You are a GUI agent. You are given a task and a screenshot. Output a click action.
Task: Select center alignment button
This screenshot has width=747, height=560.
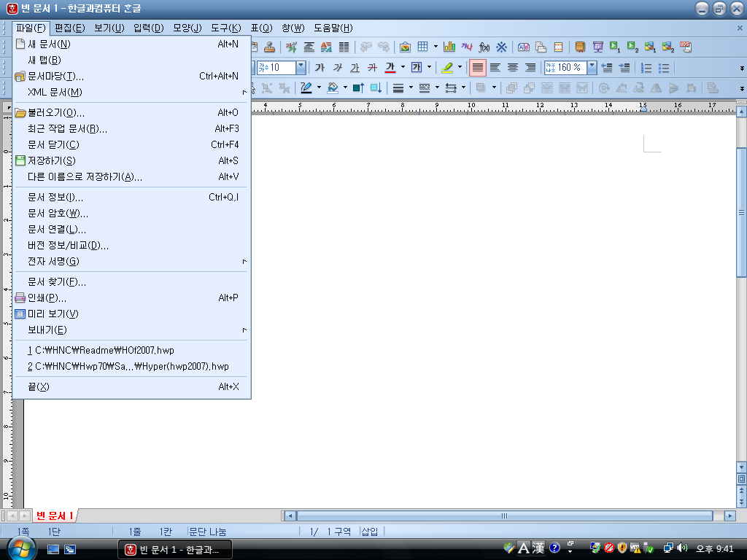coord(513,68)
